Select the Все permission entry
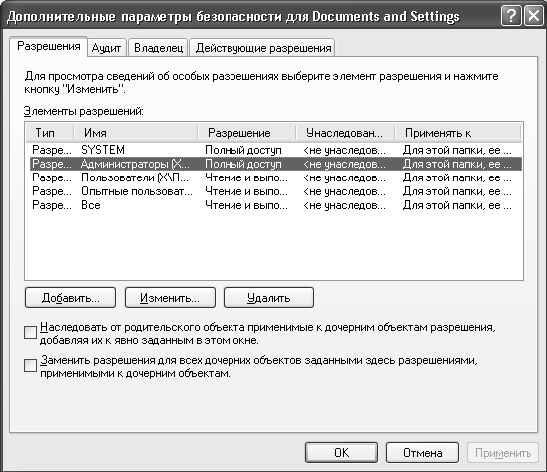This screenshot has height=472, width=547. [274, 205]
